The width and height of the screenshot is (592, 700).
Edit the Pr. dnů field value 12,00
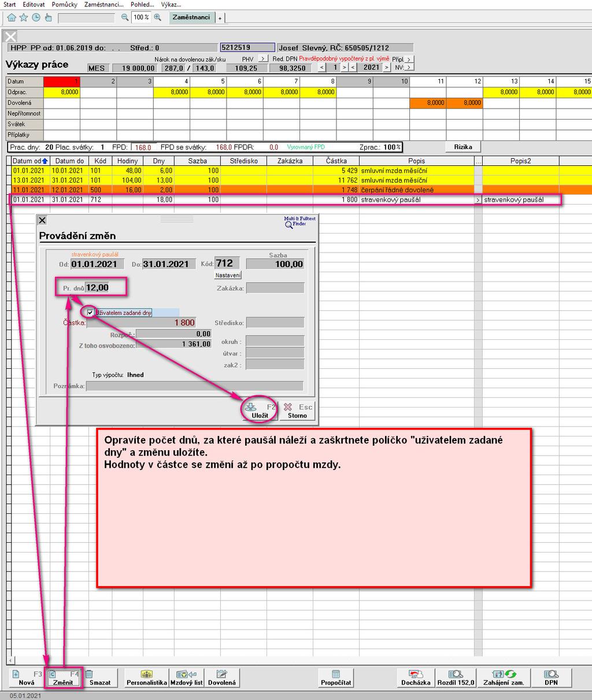click(97, 287)
